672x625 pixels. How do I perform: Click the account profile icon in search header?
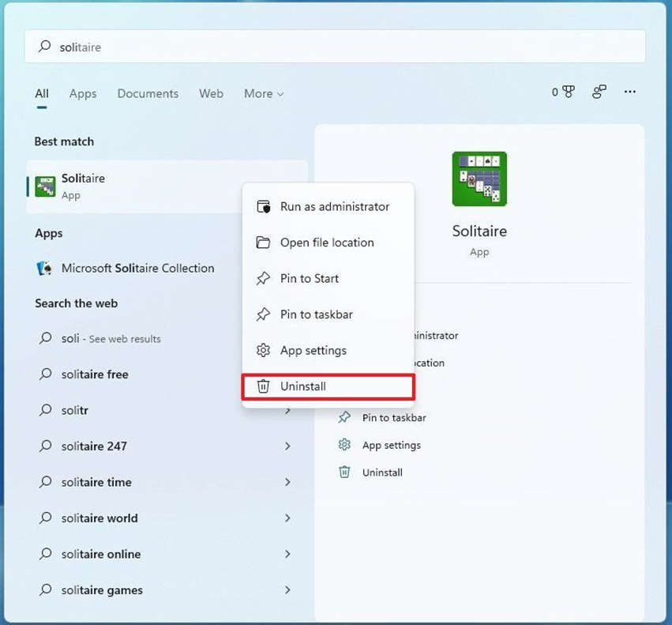(599, 92)
